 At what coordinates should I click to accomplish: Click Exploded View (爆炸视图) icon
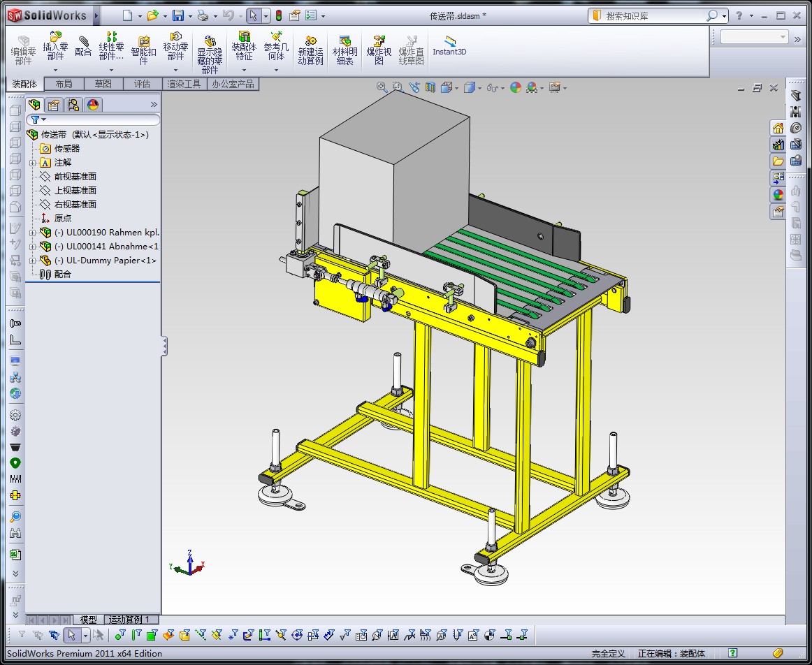(x=379, y=50)
